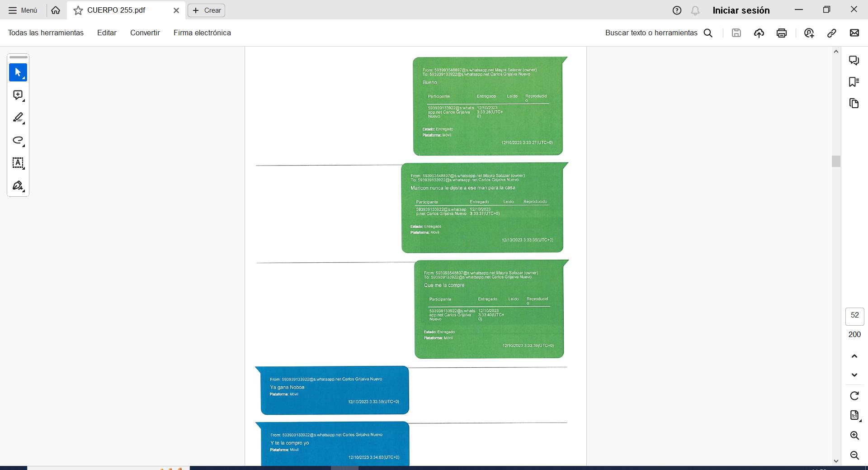Open the comments panel icon
The image size is (868, 470).
pyautogui.click(x=854, y=60)
